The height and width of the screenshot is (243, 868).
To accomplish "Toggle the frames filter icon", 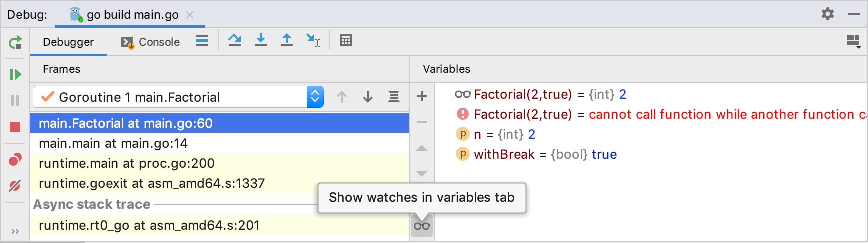I will click(x=394, y=97).
